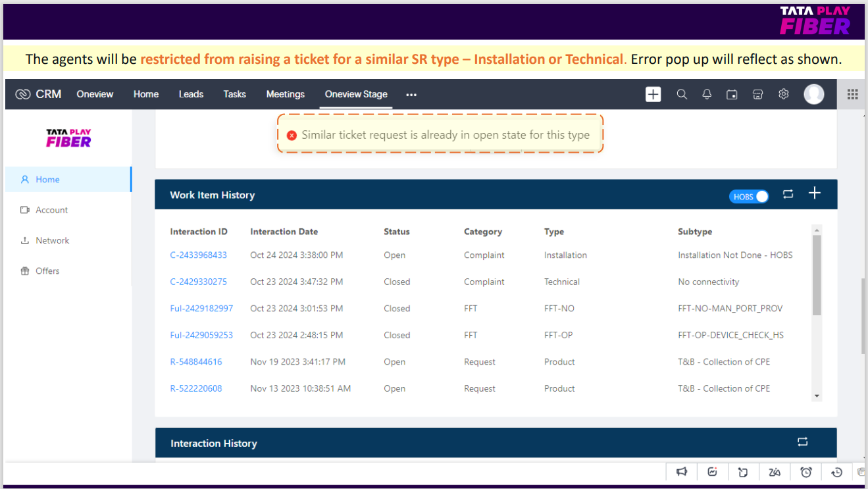The width and height of the screenshot is (868, 489).
Task: Click the Nov 19 2023 3:41:17 PM date
Action: pos(297,361)
